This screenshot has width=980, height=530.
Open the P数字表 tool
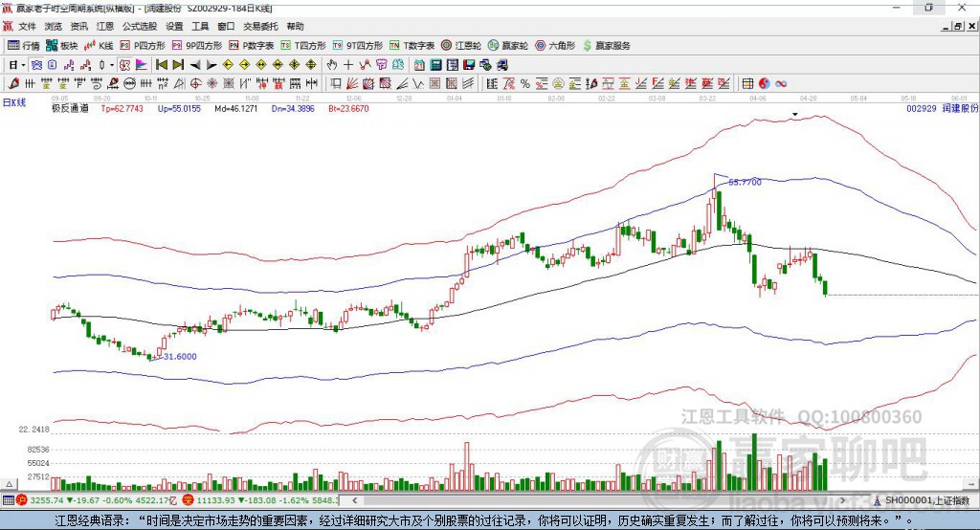252,46
